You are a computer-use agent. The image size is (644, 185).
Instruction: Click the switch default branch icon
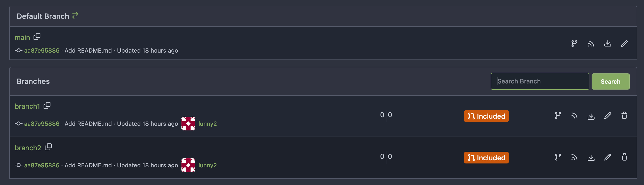tap(75, 16)
